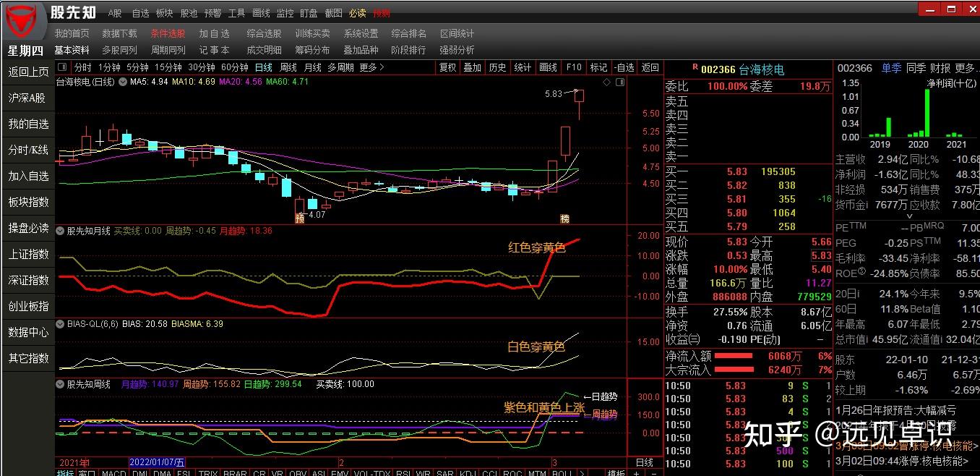Select the 周线 timeframe
Image resolution: width=980 pixels, height=476 pixels.
click(288, 67)
